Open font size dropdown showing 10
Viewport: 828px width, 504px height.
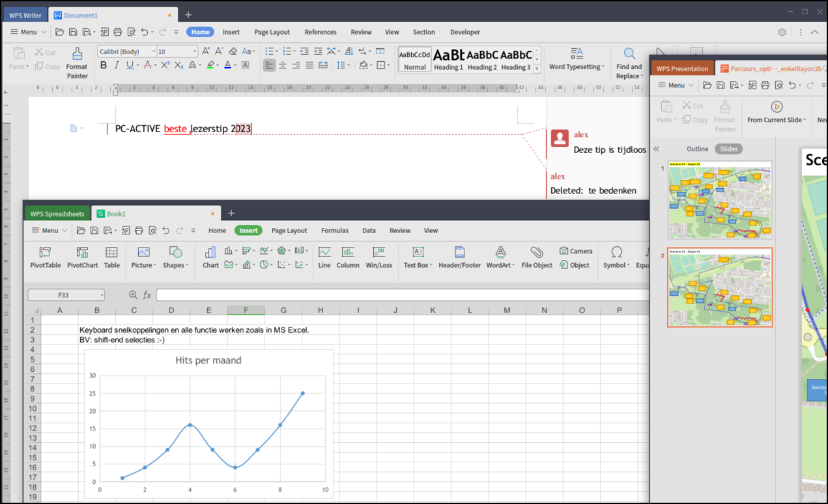(x=194, y=51)
